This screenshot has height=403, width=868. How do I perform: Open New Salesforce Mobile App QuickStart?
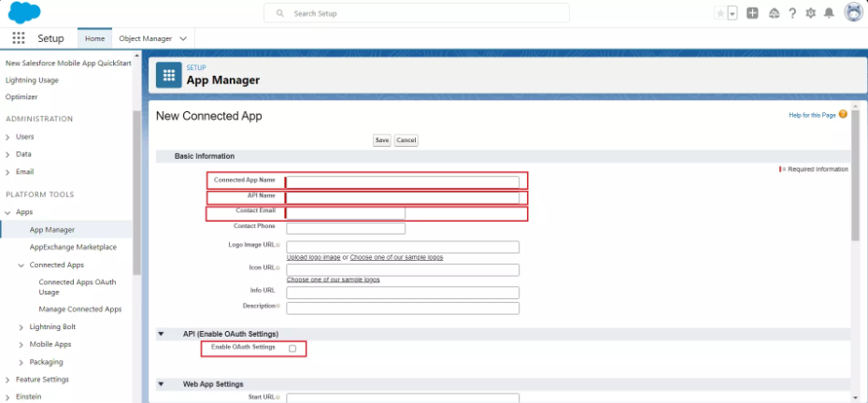coord(68,64)
